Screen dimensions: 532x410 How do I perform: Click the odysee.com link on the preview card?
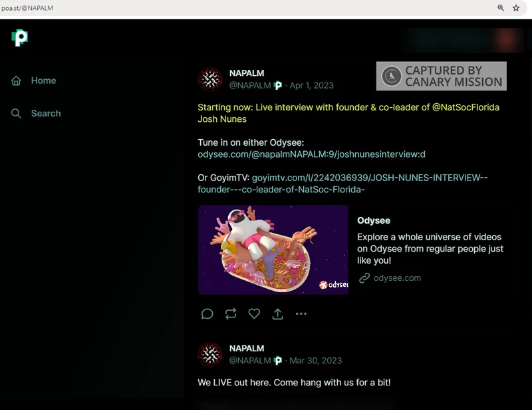[x=397, y=278]
